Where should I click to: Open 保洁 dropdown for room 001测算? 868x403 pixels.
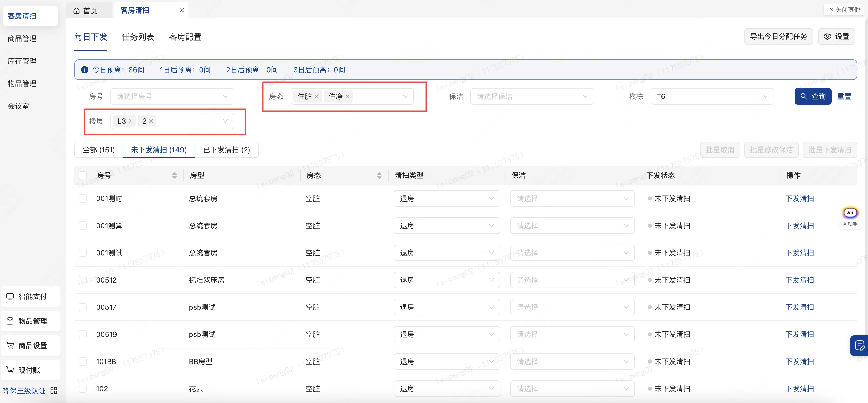572,226
